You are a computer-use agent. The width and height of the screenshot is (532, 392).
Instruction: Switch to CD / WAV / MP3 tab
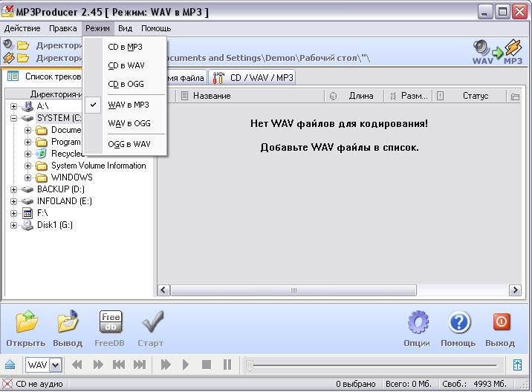click(x=253, y=78)
